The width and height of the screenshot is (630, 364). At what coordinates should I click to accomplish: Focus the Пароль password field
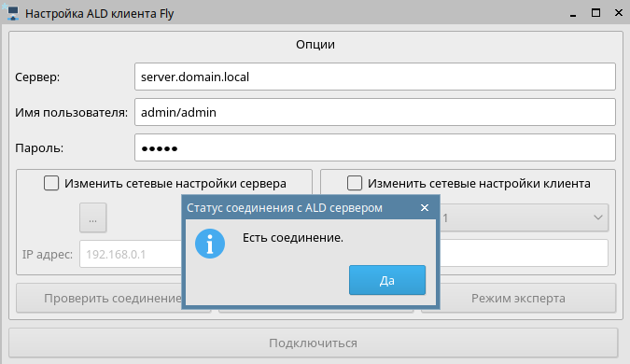click(375, 147)
